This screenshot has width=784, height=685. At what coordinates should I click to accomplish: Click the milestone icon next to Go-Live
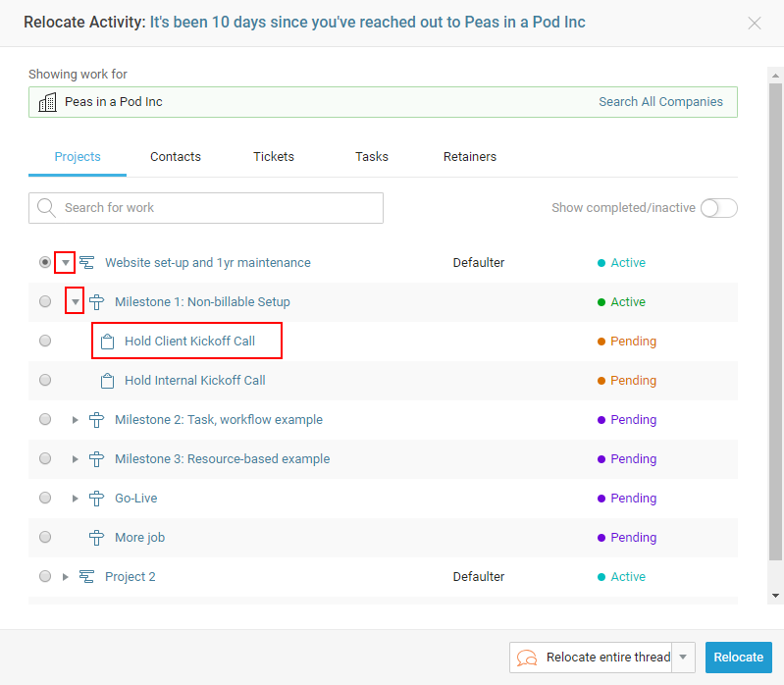96,499
